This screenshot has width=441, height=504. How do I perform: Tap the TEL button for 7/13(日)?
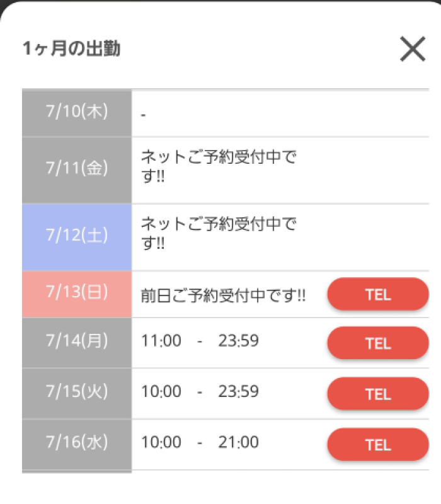click(x=378, y=294)
